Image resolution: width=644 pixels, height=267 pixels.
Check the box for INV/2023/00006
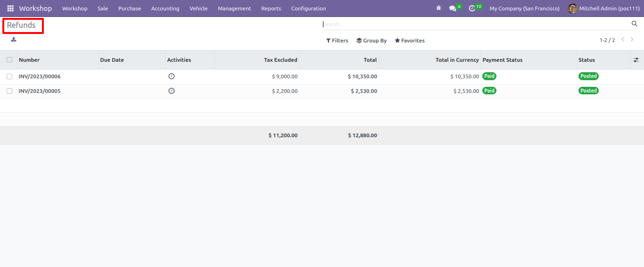point(9,76)
